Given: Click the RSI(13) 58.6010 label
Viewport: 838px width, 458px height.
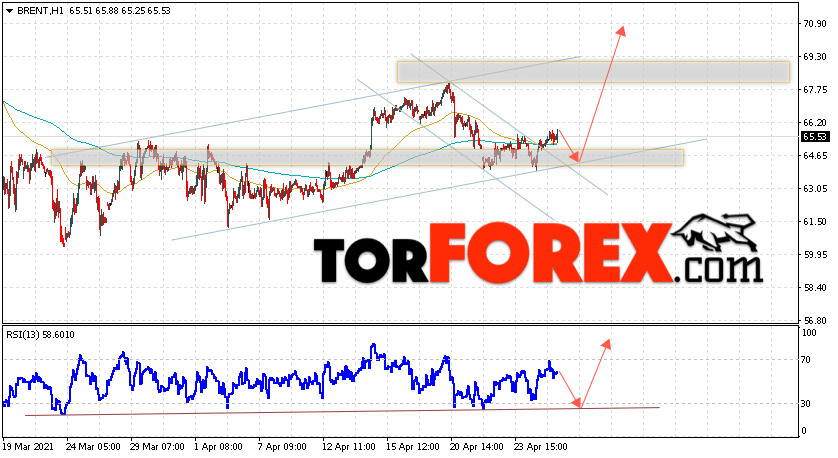Looking at the screenshot, I should coord(41,335).
